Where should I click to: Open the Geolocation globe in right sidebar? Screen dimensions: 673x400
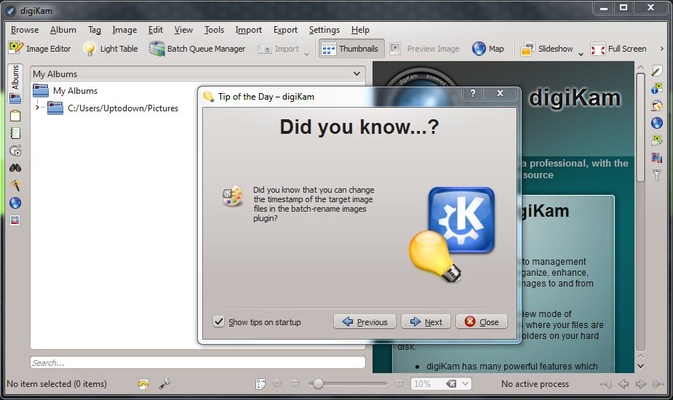click(x=657, y=123)
